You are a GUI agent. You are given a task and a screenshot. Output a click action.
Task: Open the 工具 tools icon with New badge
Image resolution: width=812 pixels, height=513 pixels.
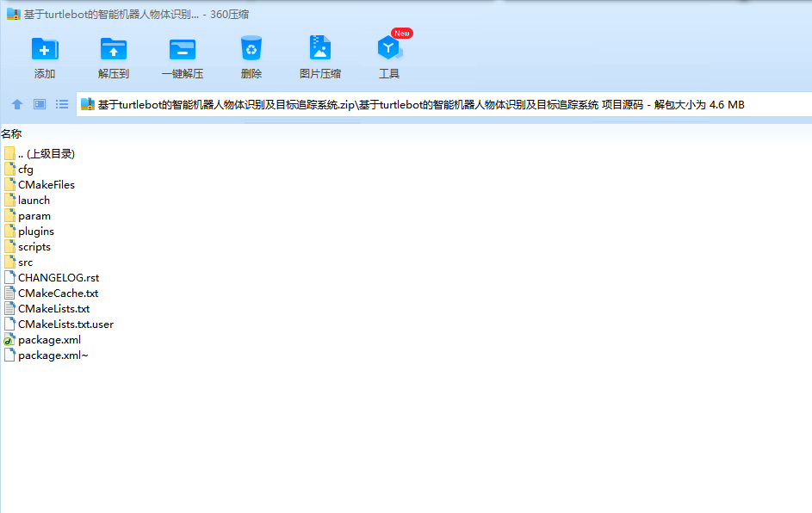tap(389, 48)
